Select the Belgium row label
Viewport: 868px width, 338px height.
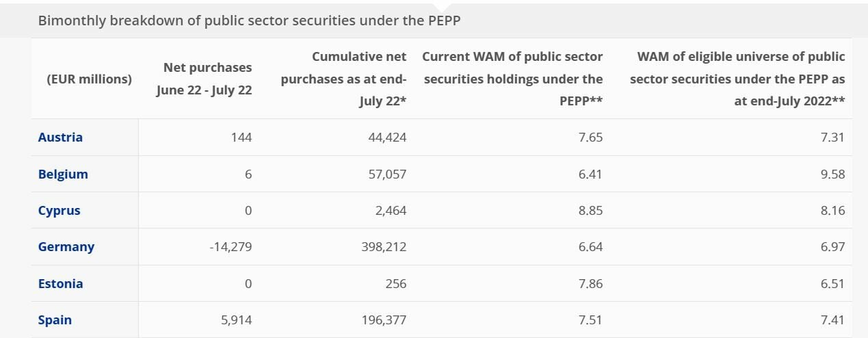point(63,174)
